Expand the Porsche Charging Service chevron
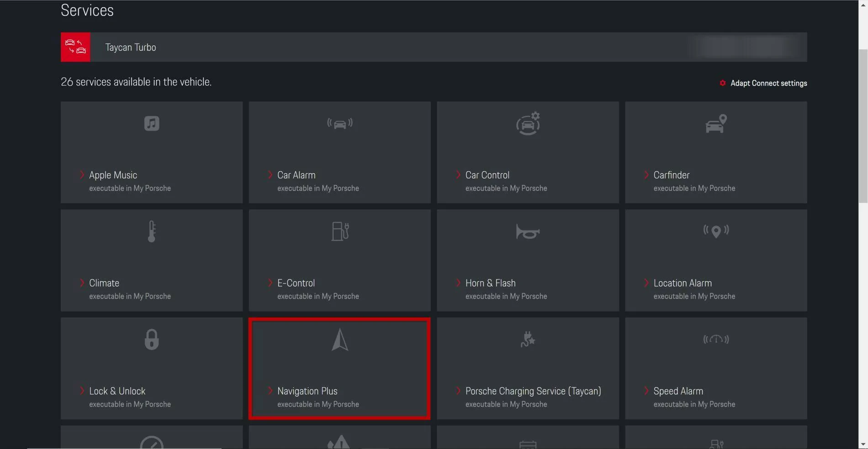This screenshot has width=868, height=449. 458,390
